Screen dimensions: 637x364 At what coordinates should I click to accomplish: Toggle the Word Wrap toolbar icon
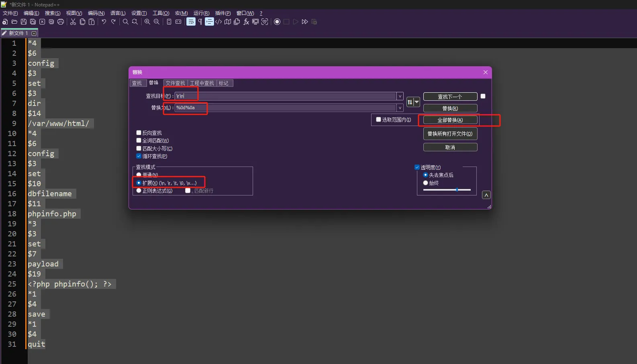191,22
